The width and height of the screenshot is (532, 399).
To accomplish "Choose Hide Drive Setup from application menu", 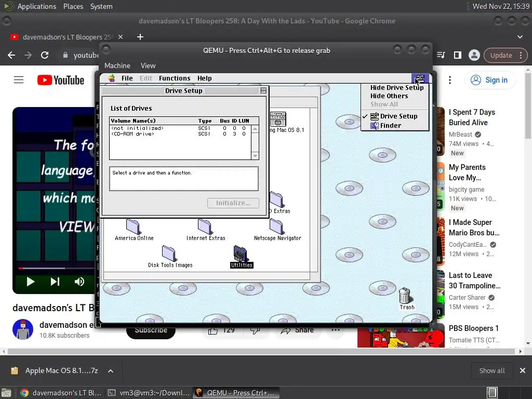I will coord(396,87).
